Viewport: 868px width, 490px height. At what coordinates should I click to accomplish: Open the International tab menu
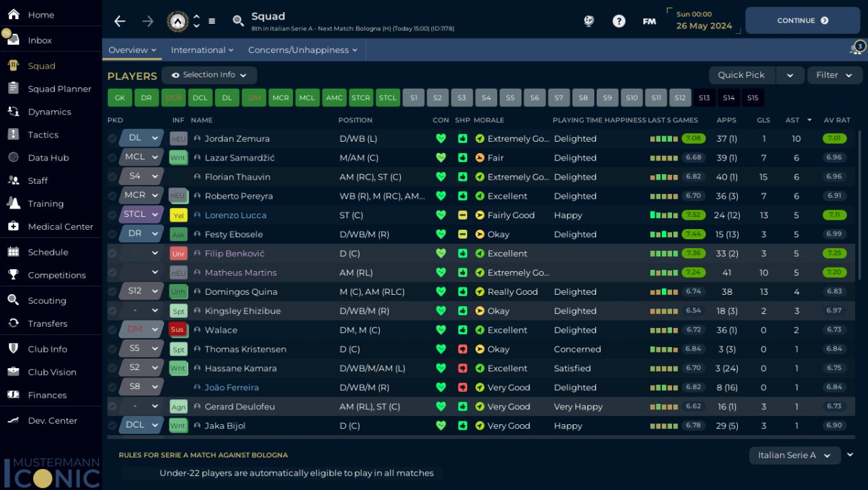pos(202,50)
